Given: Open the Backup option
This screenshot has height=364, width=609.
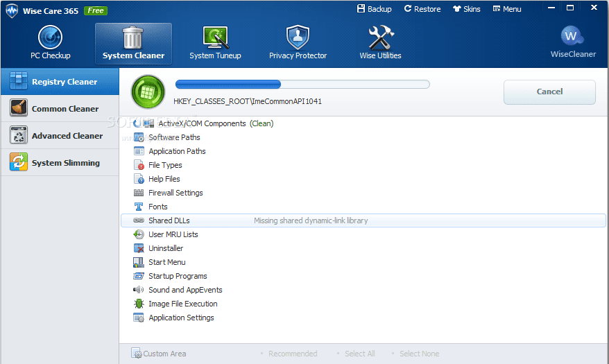Looking at the screenshot, I should (x=375, y=8).
